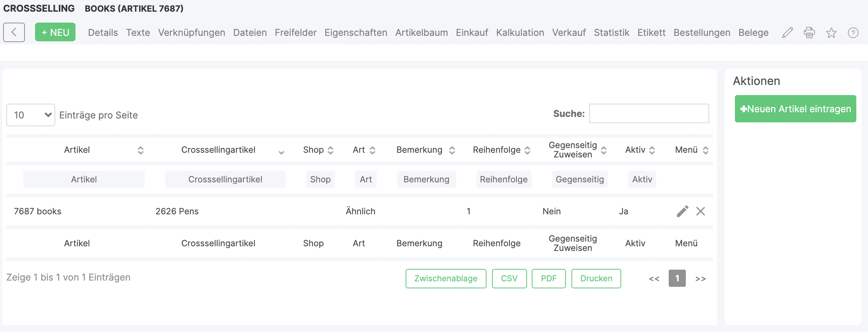Viewport: 868px width, 332px height.
Task: Sort by Reihenfolge column arrows
Action: tap(527, 150)
